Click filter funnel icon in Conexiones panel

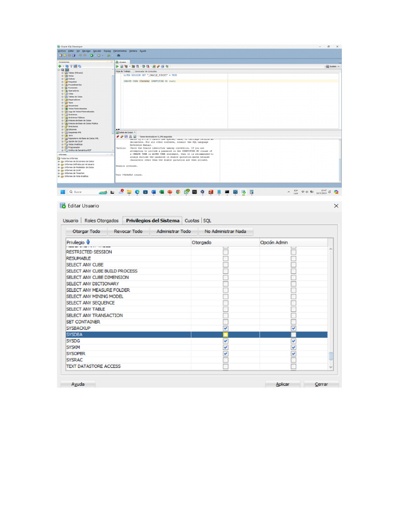[x=71, y=66]
